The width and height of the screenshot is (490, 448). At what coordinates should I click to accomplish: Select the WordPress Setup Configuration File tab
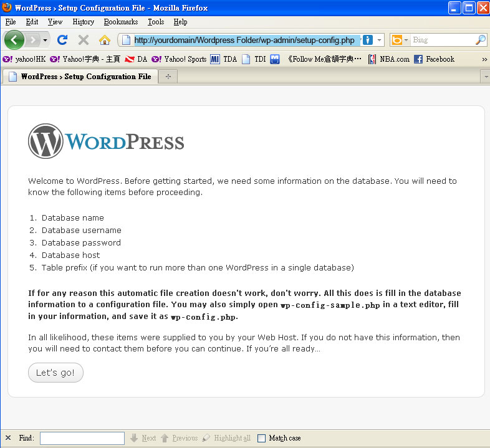80,77
